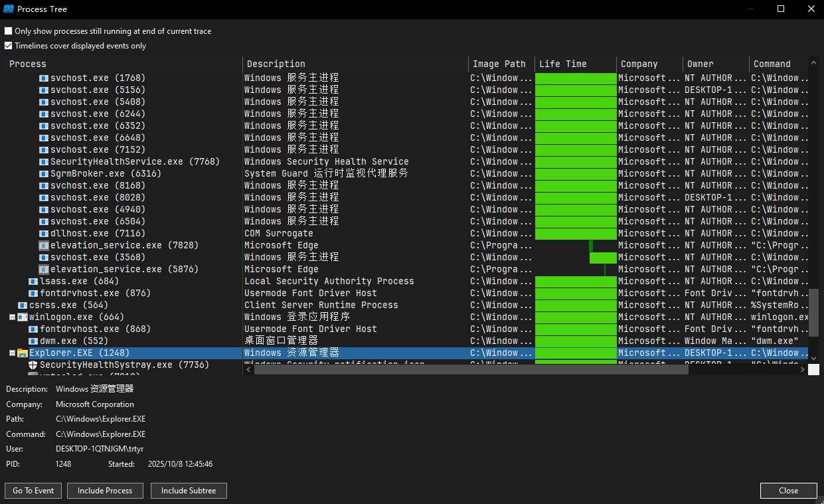
Task: Click the Process Tree title bar icon
Action: pyautogui.click(x=9, y=9)
